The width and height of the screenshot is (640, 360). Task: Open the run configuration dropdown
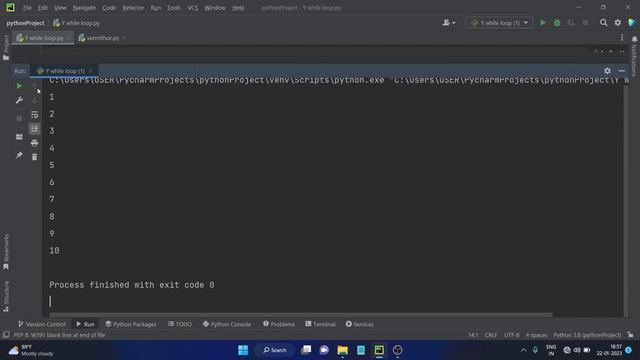[500, 23]
